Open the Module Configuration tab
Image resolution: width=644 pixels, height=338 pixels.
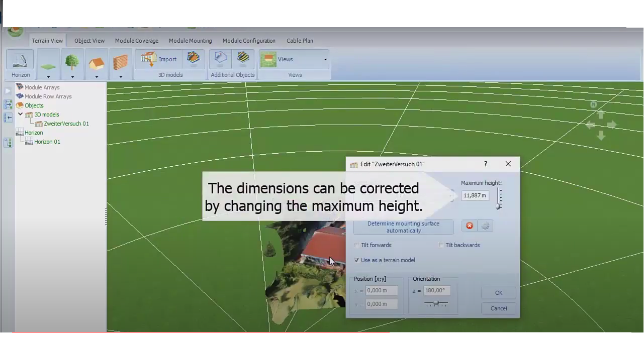(249, 41)
